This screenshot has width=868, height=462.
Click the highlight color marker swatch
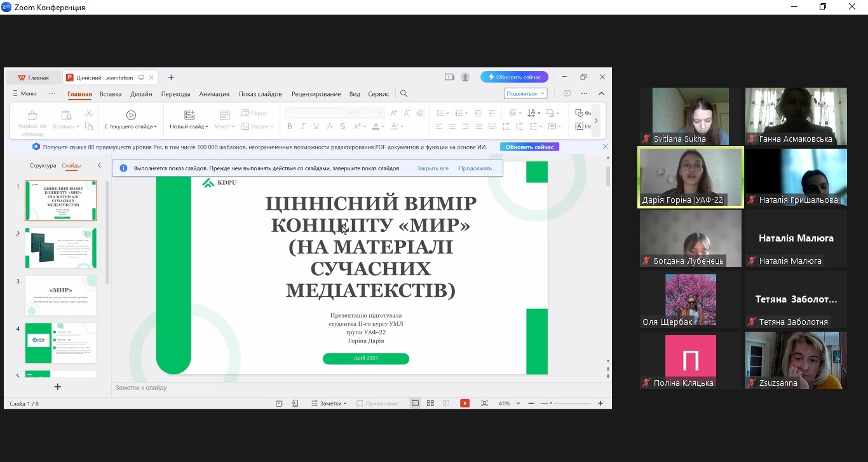(x=395, y=126)
